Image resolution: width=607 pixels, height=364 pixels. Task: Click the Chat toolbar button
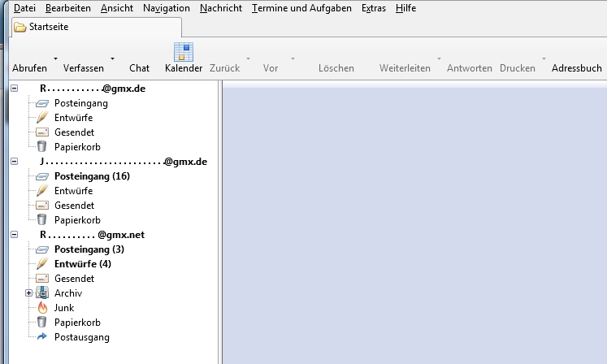(x=139, y=68)
